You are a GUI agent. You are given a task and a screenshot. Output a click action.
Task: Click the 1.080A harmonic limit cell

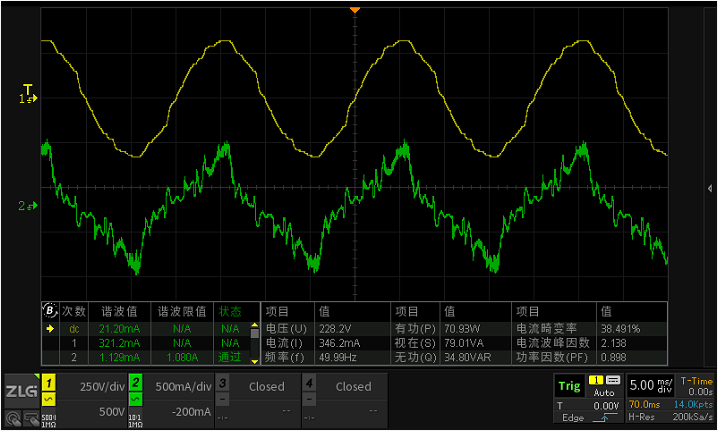point(182,357)
